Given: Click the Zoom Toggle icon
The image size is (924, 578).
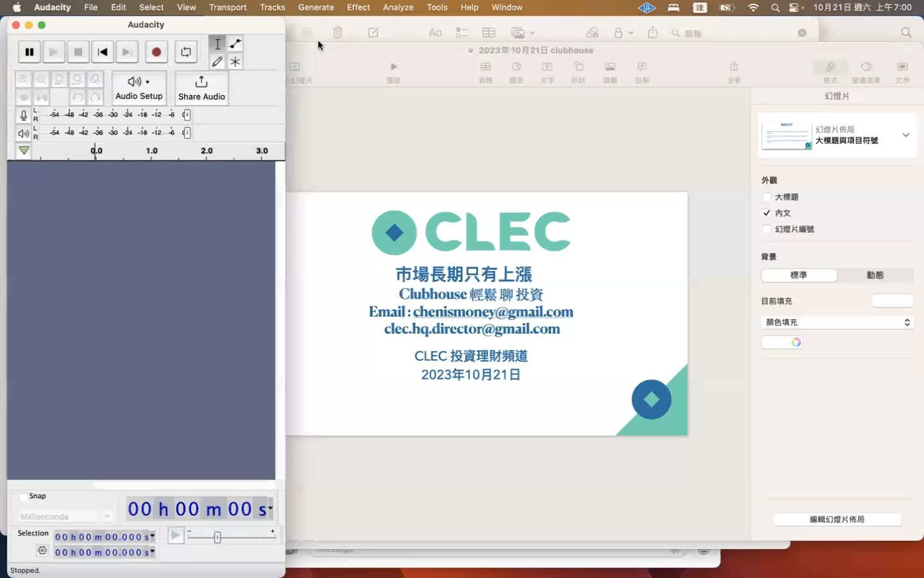Looking at the screenshot, I should pos(95,80).
